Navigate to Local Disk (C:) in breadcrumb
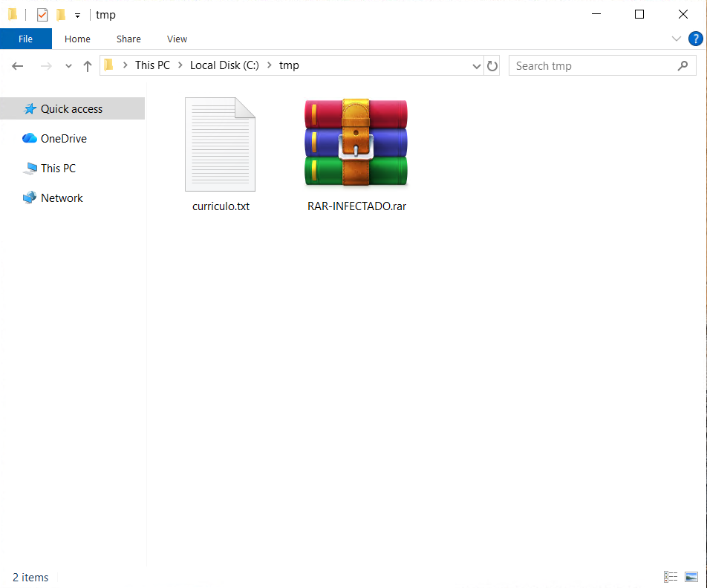This screenshot has width=707, height=588. pyautogui.click(x=224, y=65)
